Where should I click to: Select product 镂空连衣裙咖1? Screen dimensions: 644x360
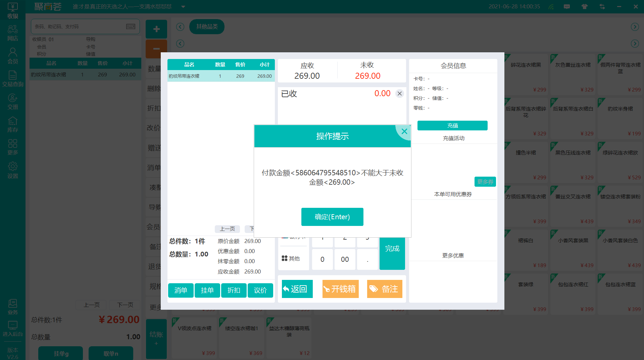coord(242,337)
